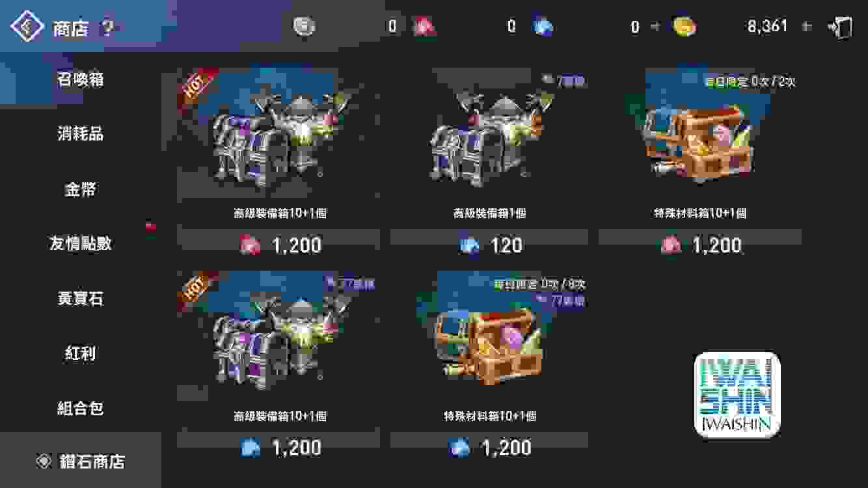The image size is (868, 488).
Task: Add diamonds via plus next to 8,361
Action: coord(807,27)
